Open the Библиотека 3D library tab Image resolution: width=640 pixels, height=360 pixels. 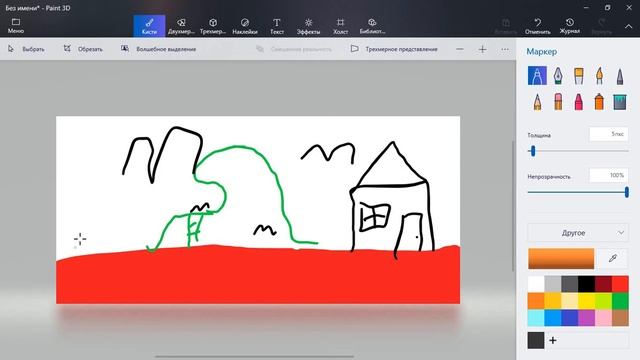pyautogui.click(x=372, y=26)
